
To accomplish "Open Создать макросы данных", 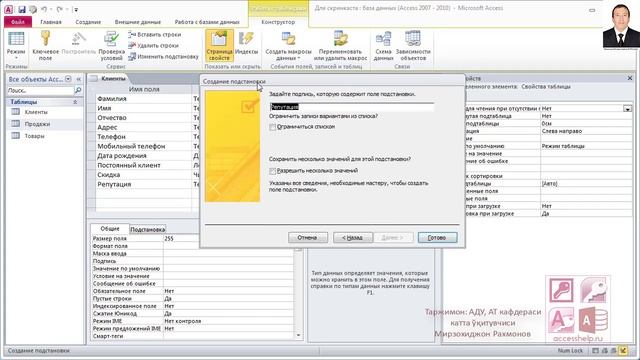I will [288, 45].
